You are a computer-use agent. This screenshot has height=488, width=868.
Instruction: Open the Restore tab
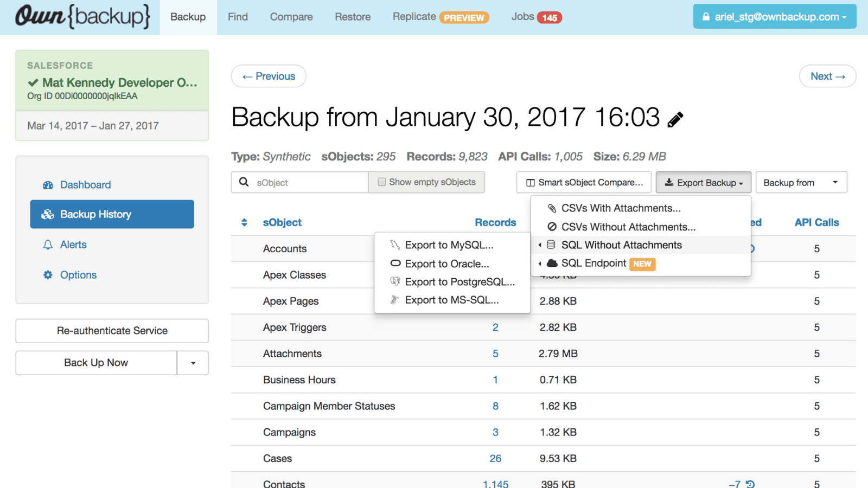point(353,17)
